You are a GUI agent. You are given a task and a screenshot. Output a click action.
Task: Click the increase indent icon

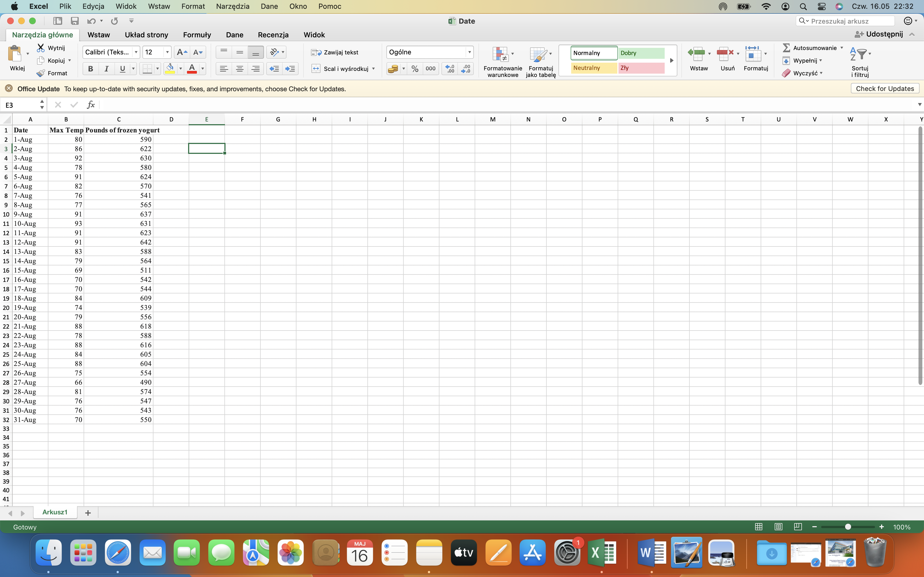click(290, 69)
